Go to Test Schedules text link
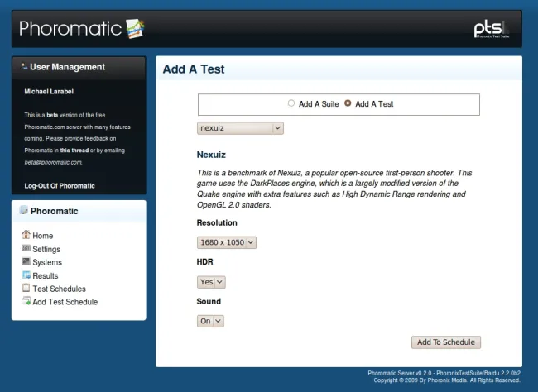Image resolution: width=538 pixels, height=392 pixels. [59, 289]
